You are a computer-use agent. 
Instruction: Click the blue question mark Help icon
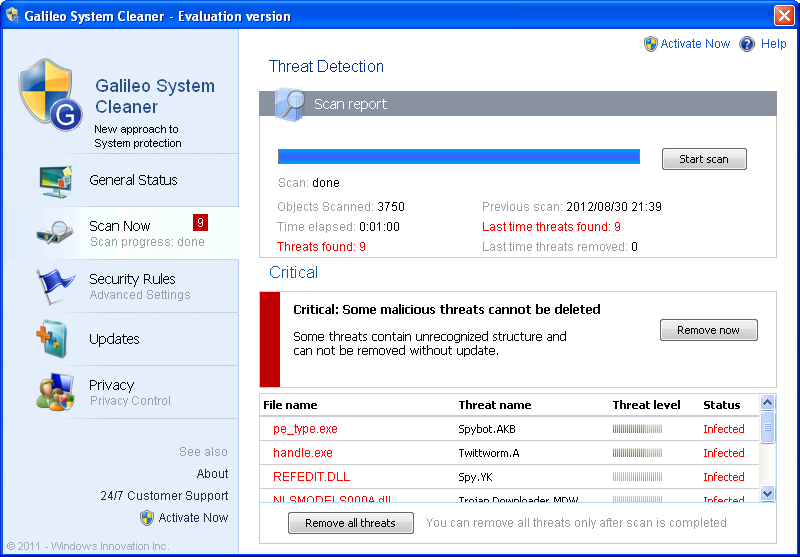pos(747,44)
